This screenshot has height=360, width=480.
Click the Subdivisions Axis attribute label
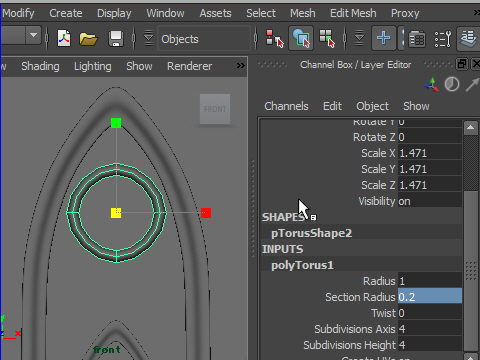[x=355, y=329]
